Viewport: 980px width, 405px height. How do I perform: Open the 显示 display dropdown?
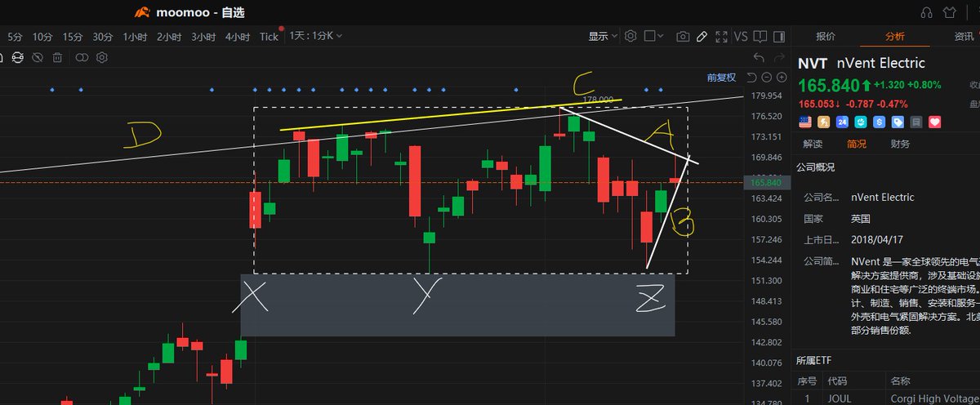click(x=603, y=37)
